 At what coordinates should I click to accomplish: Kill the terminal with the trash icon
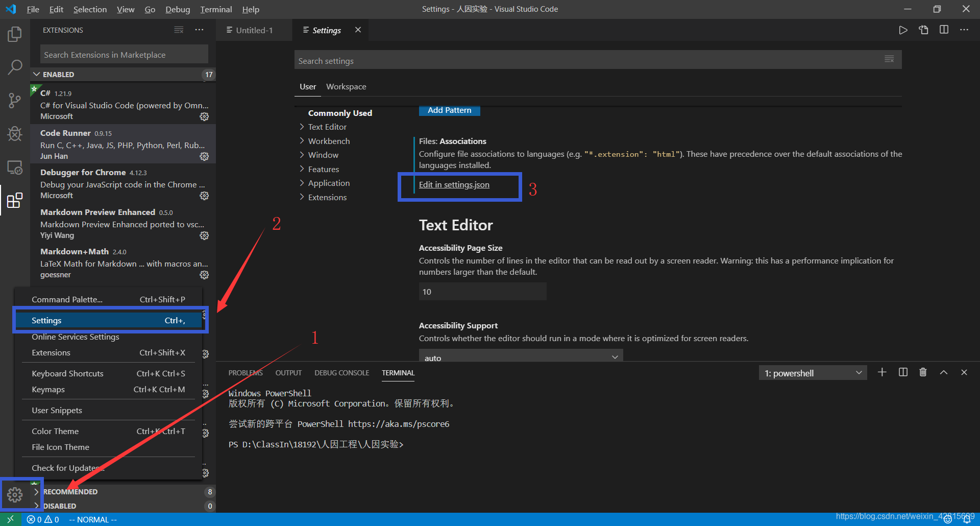pyautogui.click(x=923, y=372)
